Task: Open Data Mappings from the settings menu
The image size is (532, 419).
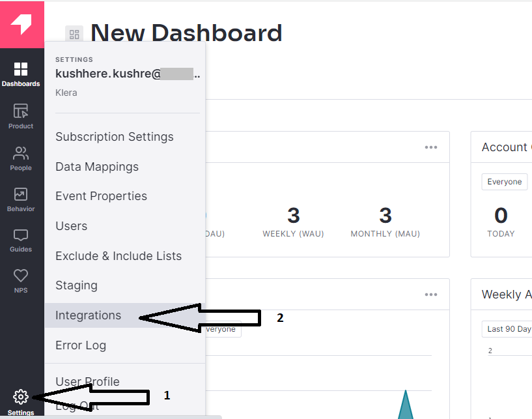Action: pyautogui.click(x=97, y=167)
